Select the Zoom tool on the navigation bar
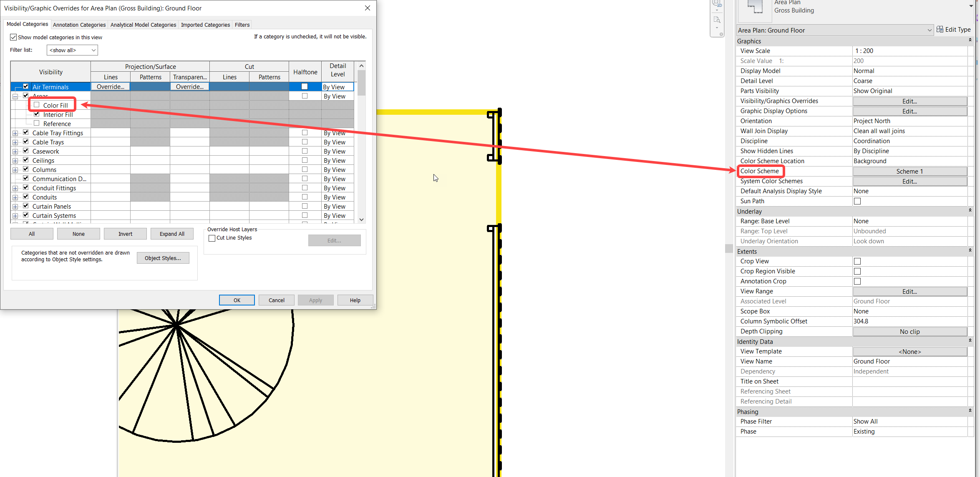Screen dimensions: 980x477 click(x=717, y=20)
